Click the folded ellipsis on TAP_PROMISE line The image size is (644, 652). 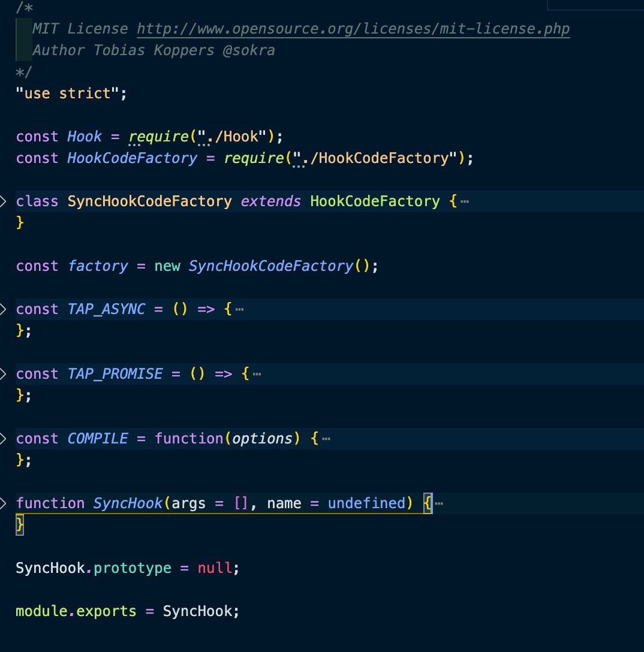pyautogui.click(x=257, y=374)
